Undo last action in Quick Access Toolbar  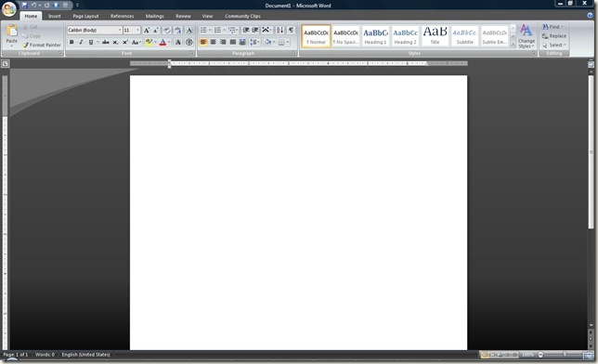click(33, 6)
